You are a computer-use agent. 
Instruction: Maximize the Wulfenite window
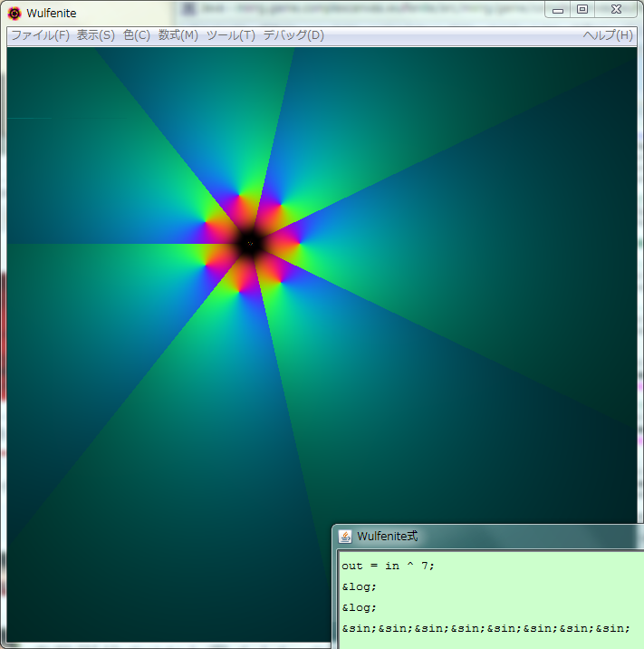point(582,10)
